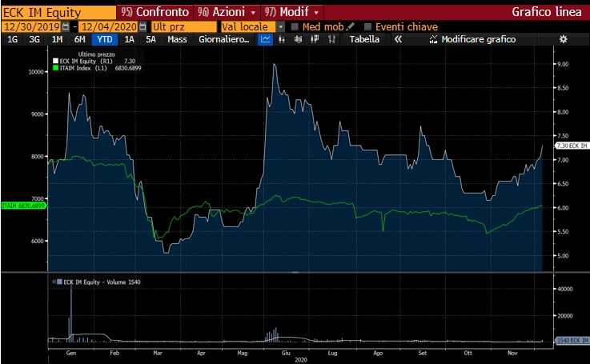This screenshot has height=364, width=590.
Task: Choose the 1A range tab
Action: coord(129,39)
